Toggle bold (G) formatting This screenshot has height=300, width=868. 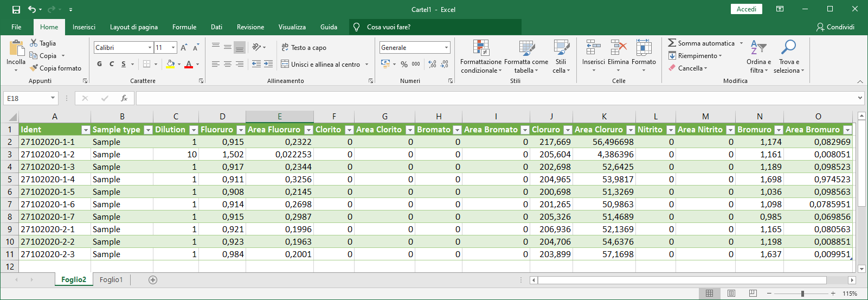pos(99,64)
